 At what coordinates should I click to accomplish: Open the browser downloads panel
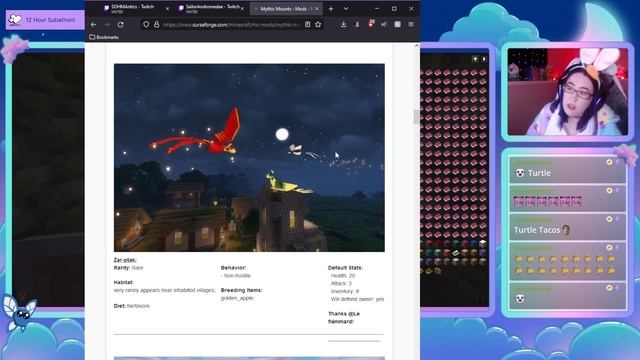(x=344, y=24)
